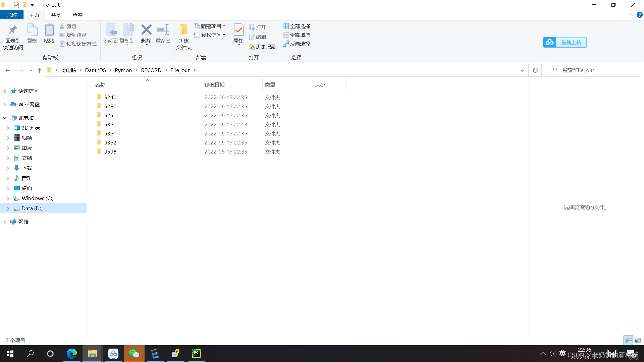Viewport: 644px width, 362px height.
Task: Click the New Folder (新建文件夹) icon
Action: point(183,30)
